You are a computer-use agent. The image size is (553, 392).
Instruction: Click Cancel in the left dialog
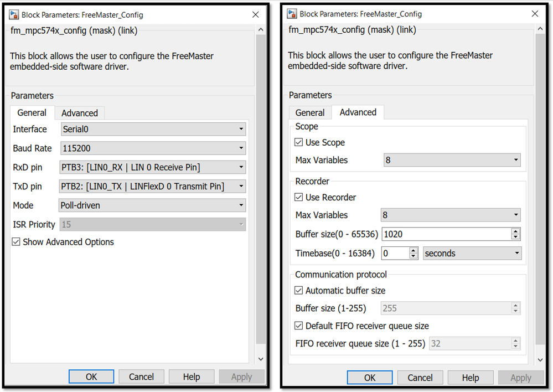click(141, 377)
